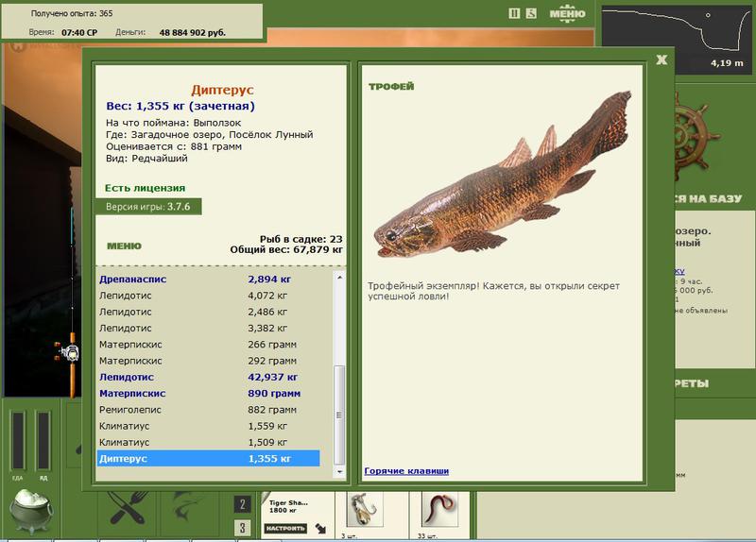756x542 pixels.
Task: Click the fish keepnet icon
Action: [187, 506]
